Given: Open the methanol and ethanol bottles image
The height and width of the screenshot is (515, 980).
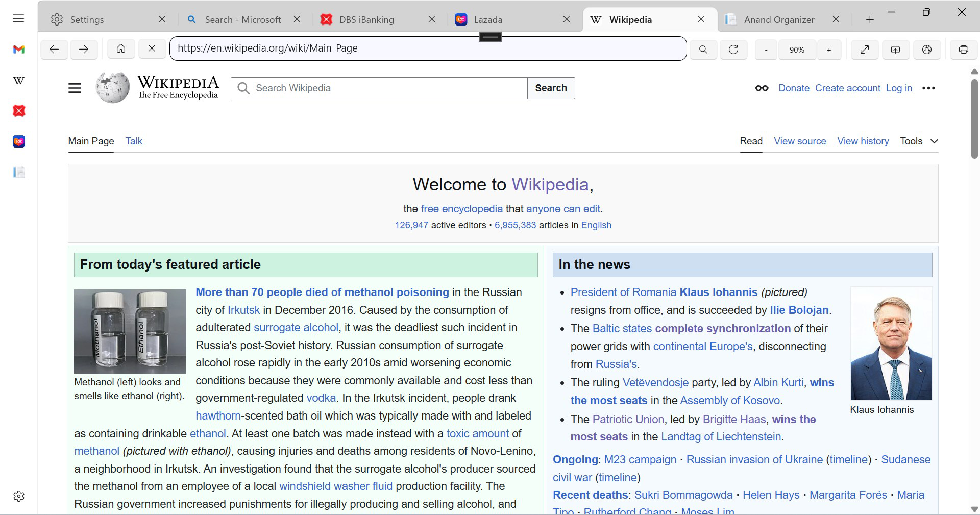Looking at the screenshot, I should point(130,331).
